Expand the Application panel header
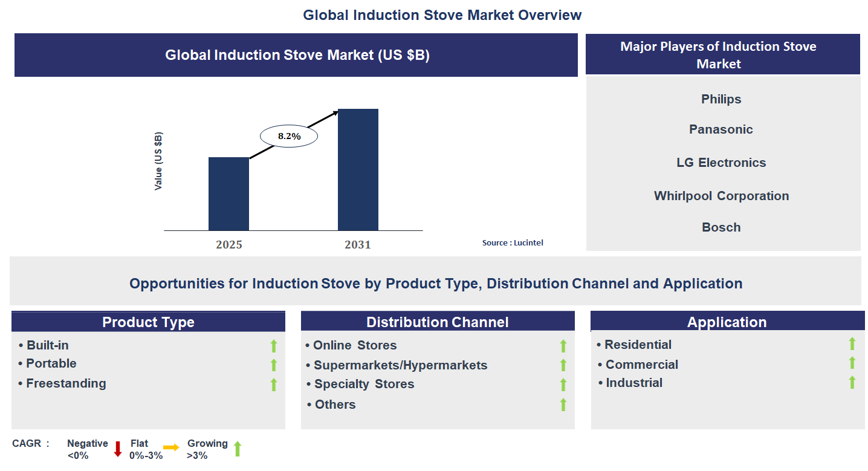Image resolution: width=868 pixels, height=471 pixels. coord(727,321)
